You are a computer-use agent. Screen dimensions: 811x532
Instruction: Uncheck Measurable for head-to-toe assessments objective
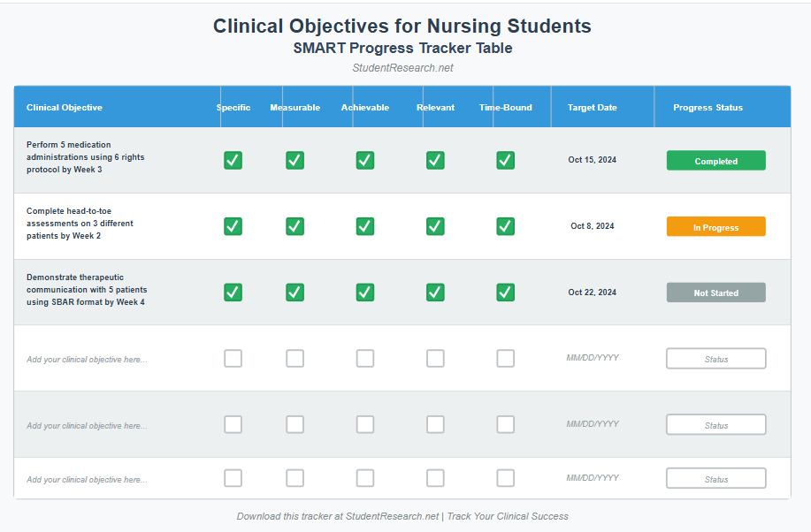295,226
